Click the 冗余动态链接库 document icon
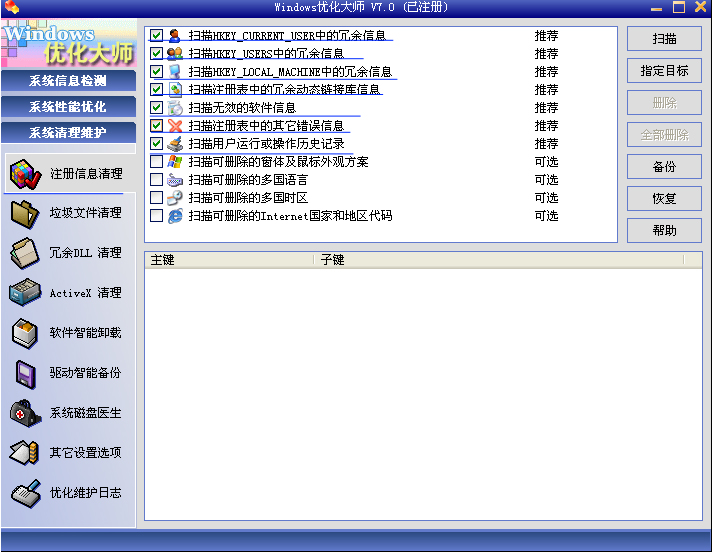 (175, 90)
